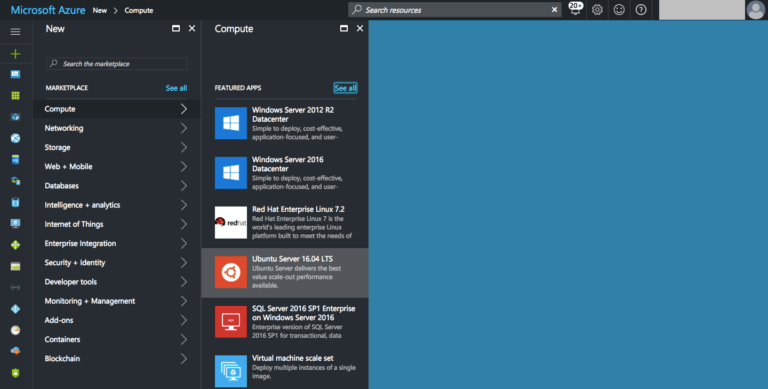Close the New blade
This screenshot has width=768, height=389.
pos(192,28)
